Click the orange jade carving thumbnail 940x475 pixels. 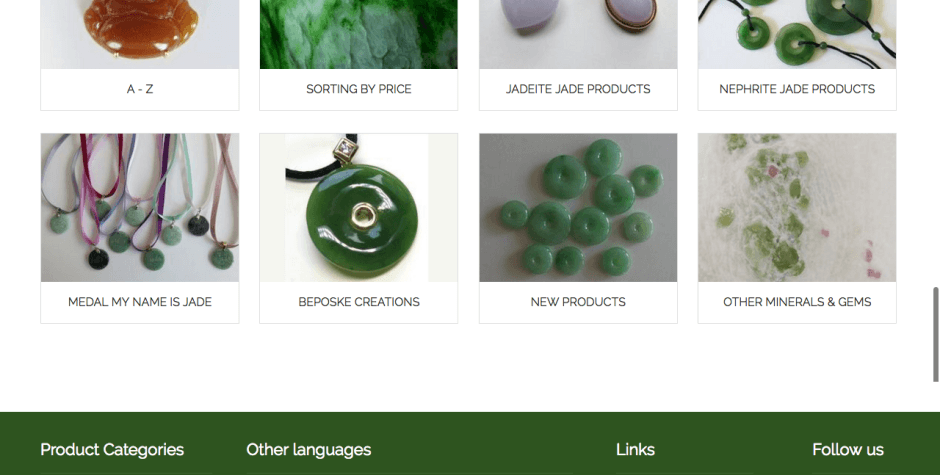pyautogui.click(x=140, y=34)
